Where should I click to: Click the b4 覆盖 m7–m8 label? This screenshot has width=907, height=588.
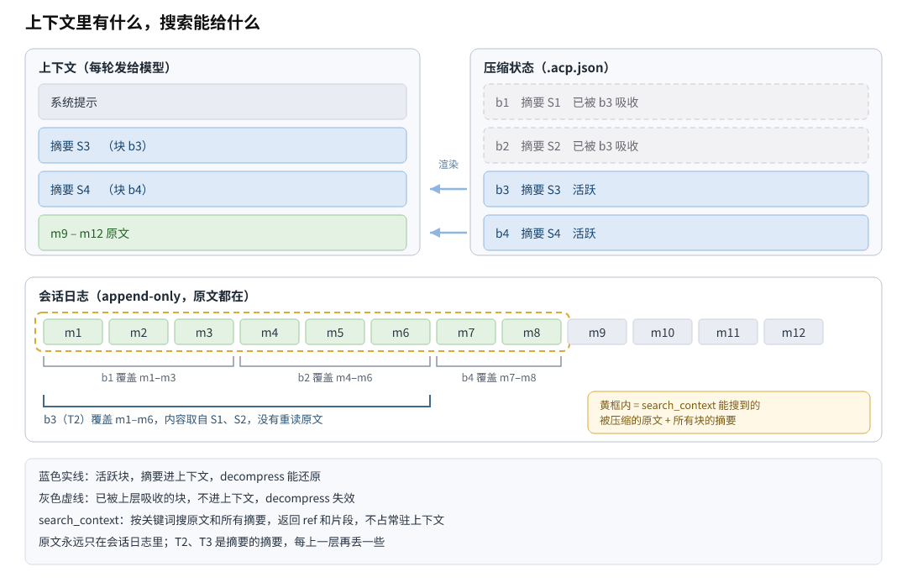click(x=499, y=378)
